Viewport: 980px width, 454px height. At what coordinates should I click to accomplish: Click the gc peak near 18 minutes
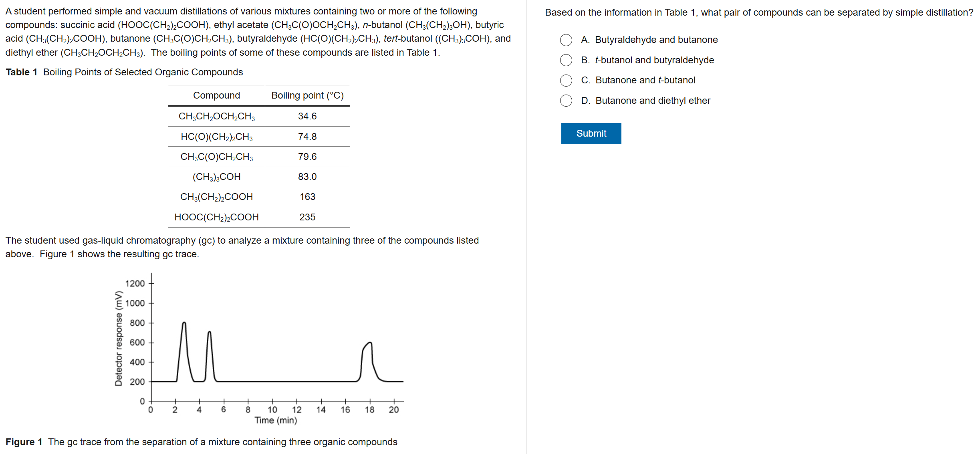point(369,345)
